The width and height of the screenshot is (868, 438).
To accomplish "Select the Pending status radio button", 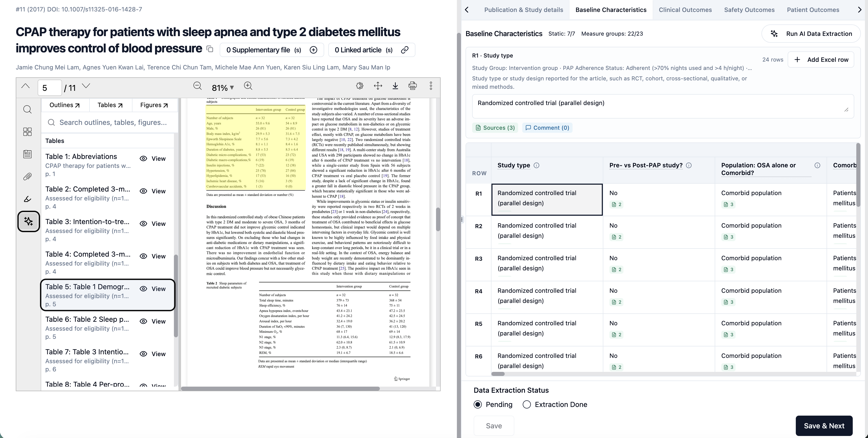I will (x=478, y=405).
